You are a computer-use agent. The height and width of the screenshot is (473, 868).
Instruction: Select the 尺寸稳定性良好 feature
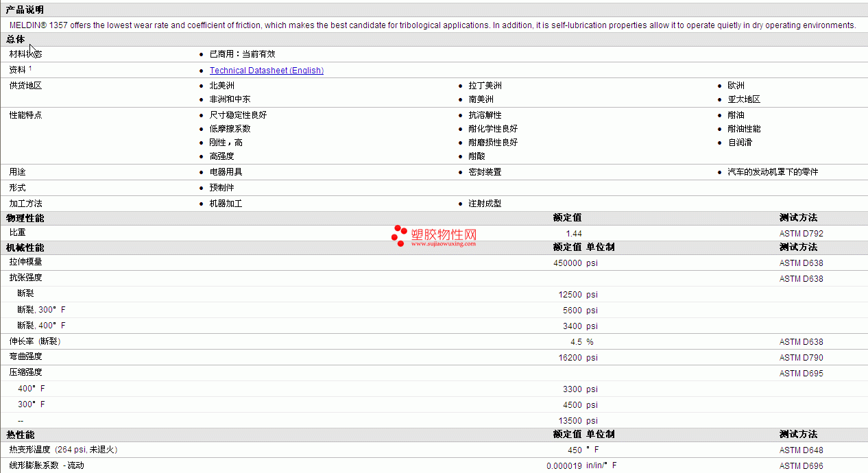click(238, 115)
